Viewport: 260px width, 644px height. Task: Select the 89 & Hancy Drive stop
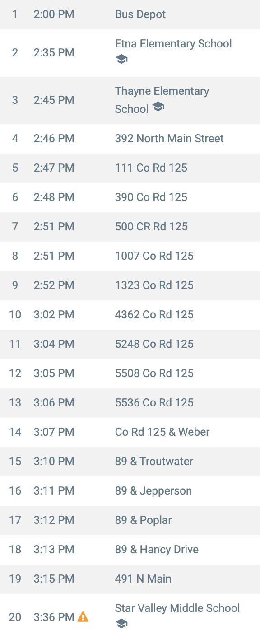pyautogui.click(x=130, y=550)
